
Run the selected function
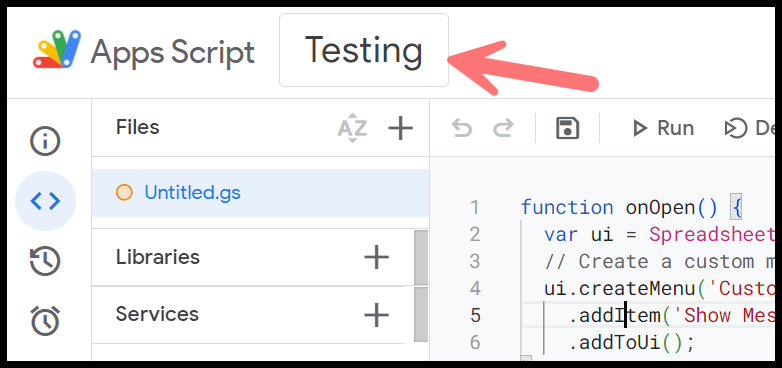click(662, 128)
